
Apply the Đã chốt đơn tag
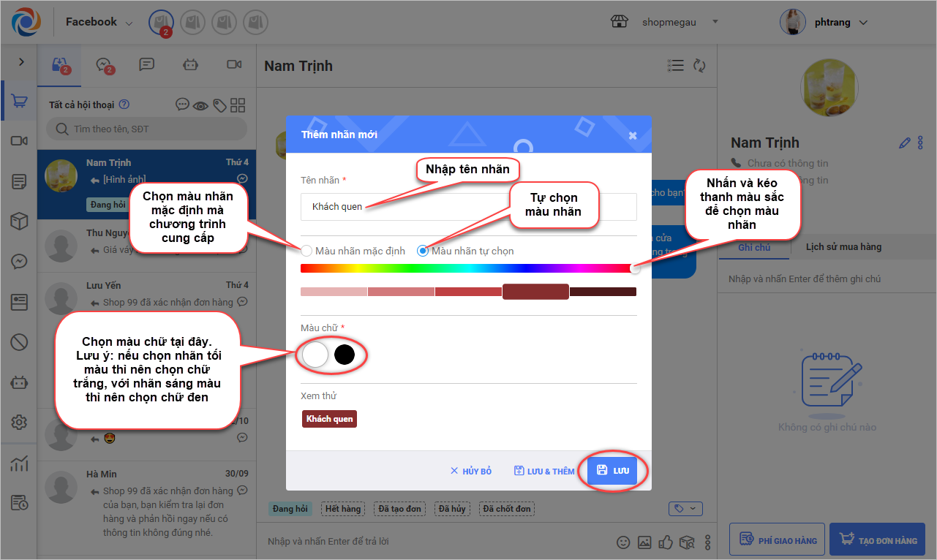coord(507,509)
